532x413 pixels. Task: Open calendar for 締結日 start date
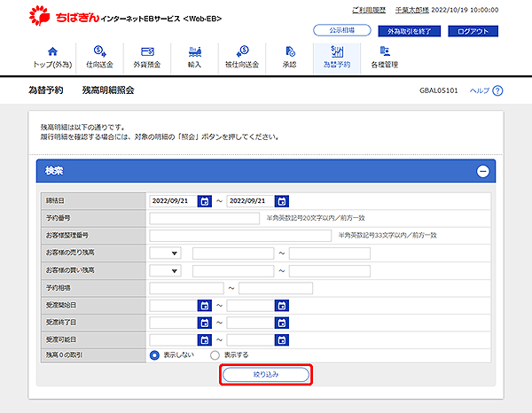[205, 201]
